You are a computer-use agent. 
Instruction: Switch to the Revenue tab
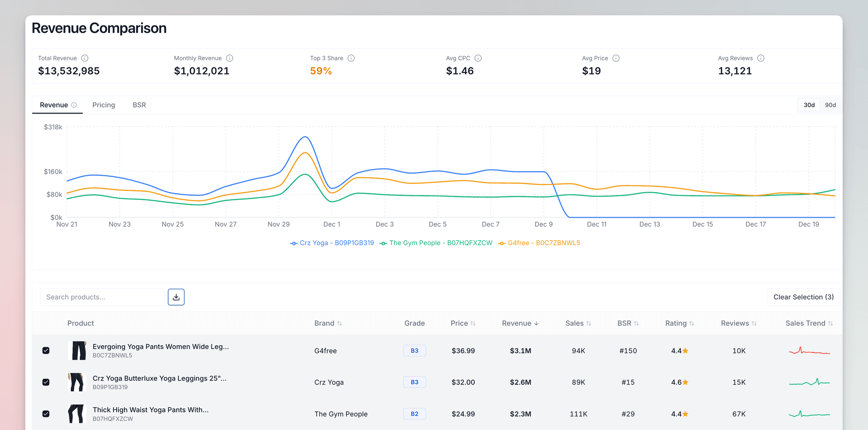[x=58, y=105]
